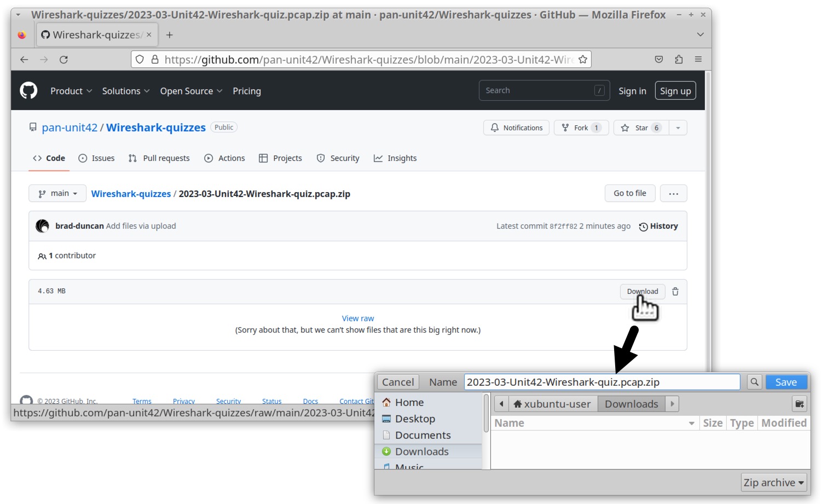The image size is (821, 504).
Task: Click the Firefox logo icon in tab bar
Action: click(x=22, y=35)
